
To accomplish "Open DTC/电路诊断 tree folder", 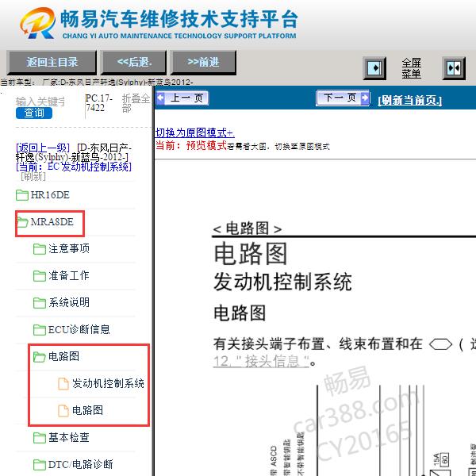I will (x=80, y=464).
